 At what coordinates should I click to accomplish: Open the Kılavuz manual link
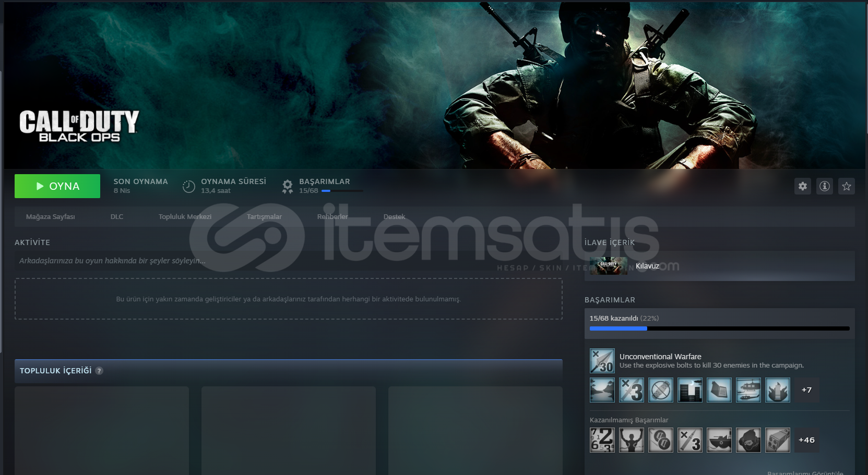647,266
